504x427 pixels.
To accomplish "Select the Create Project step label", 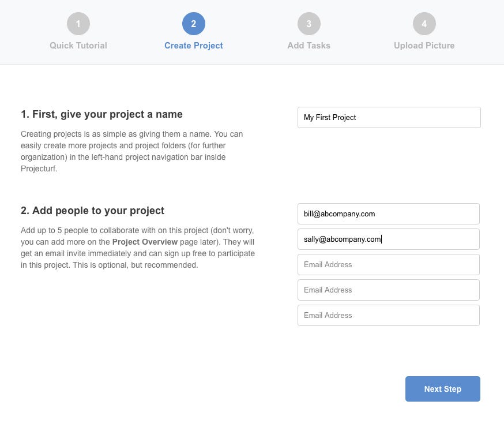I will tap(194, 46).
